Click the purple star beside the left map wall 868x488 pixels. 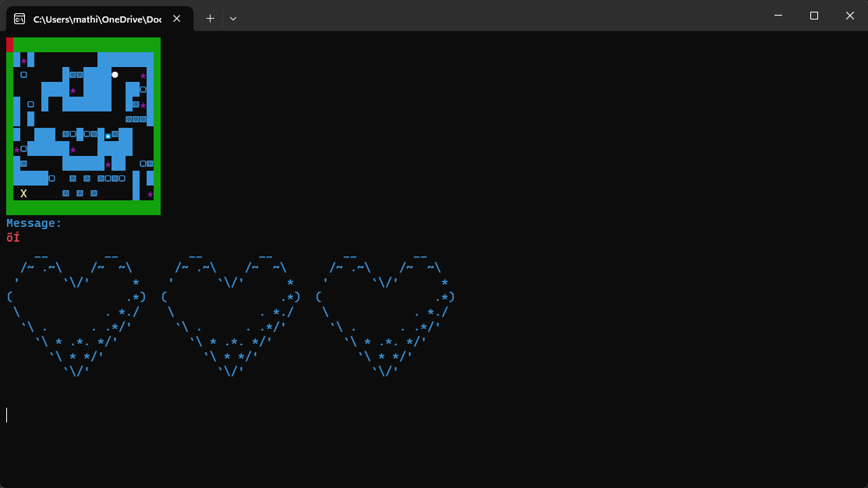coord(17,150)
